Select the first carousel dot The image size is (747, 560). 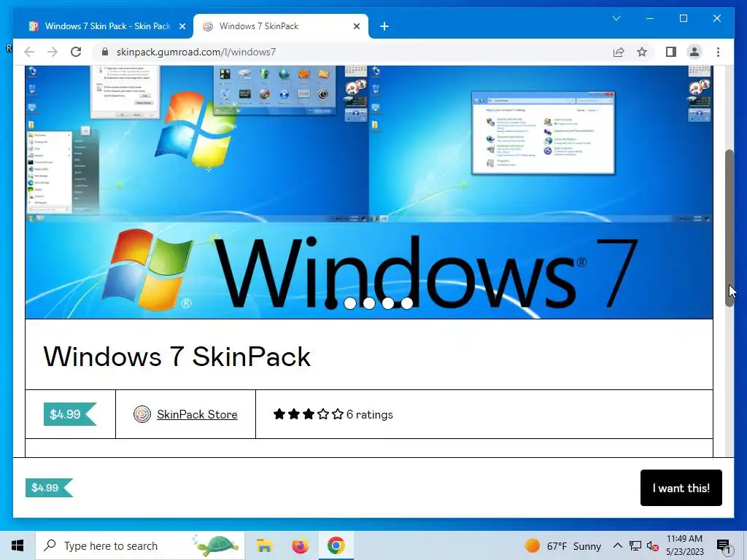click(330, 303)
